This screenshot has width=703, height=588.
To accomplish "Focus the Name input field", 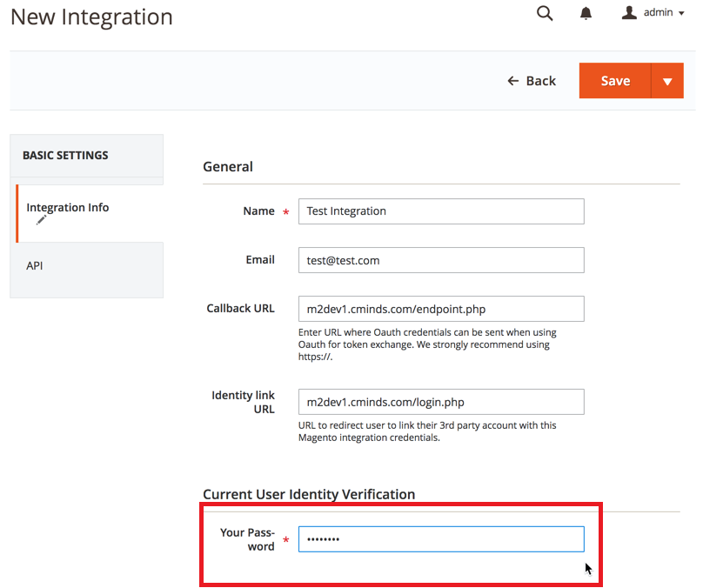I will [441, 211].
